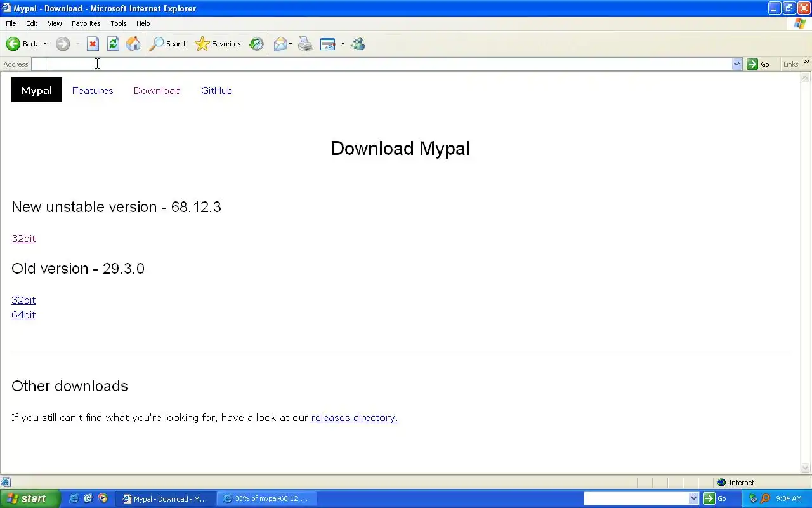Select the Download nav link
The width and height of the screenshot is (812, 508).
click(x=157, y=90)
